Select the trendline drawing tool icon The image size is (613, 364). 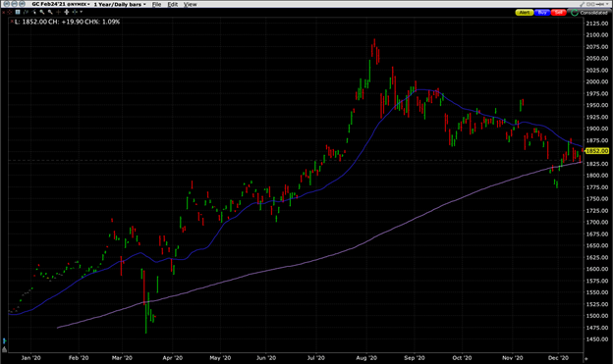26,12
